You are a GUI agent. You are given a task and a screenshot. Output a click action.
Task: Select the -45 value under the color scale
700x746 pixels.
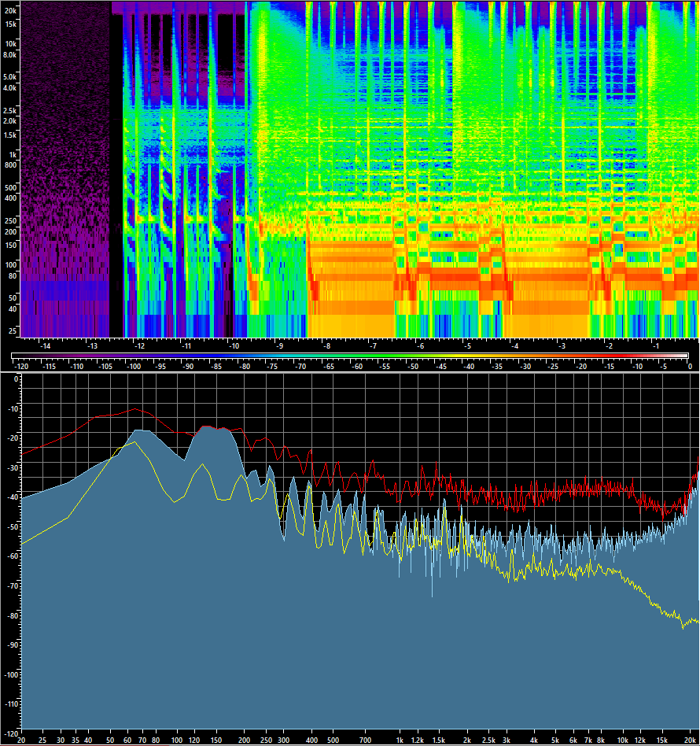[x=440, y=367]
